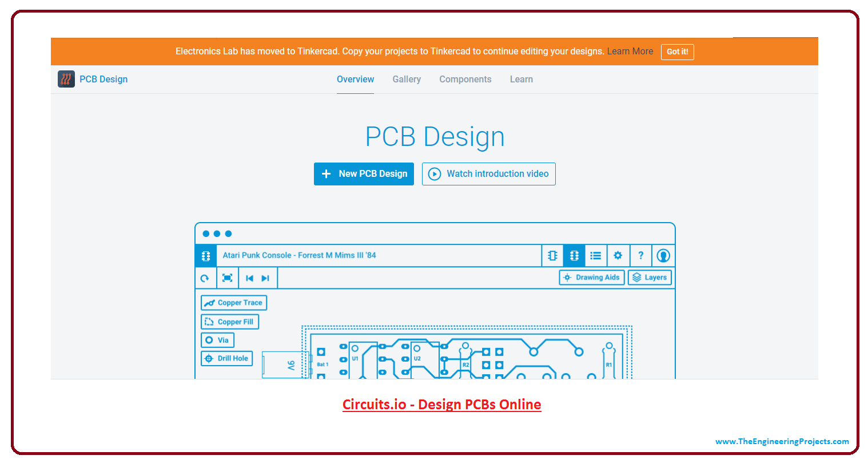The height and width of the screenshot is (467, 868).
Task: Step forward with next icon
Action: click(x=265, y=278)
